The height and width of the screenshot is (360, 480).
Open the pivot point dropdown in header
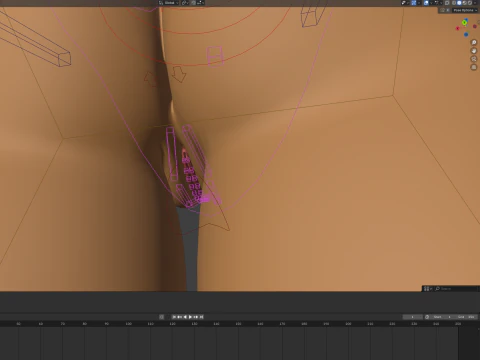coord(185,3)
